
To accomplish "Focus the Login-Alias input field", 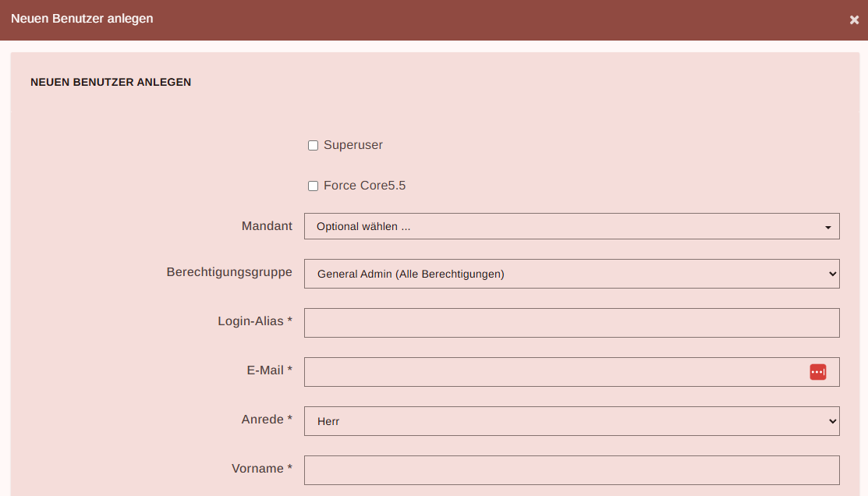I will (571, 323).
